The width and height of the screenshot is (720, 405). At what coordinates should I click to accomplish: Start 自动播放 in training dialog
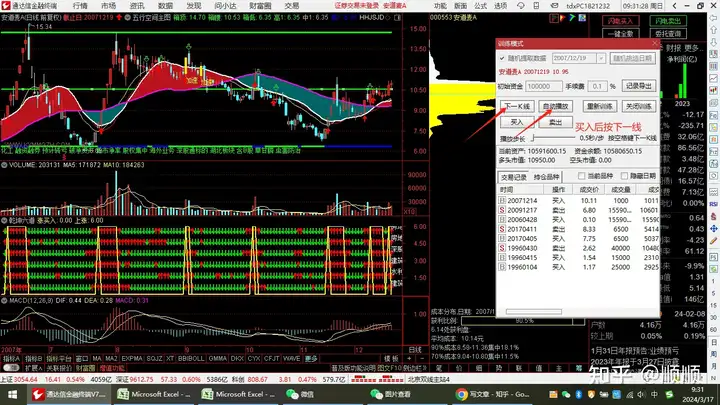click(556, 107)
